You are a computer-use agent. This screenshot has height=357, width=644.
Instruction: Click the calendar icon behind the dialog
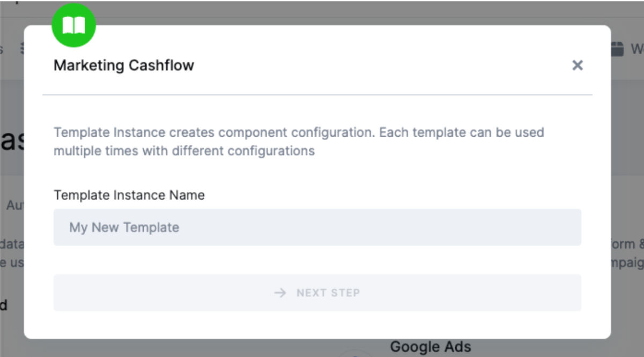618,49
